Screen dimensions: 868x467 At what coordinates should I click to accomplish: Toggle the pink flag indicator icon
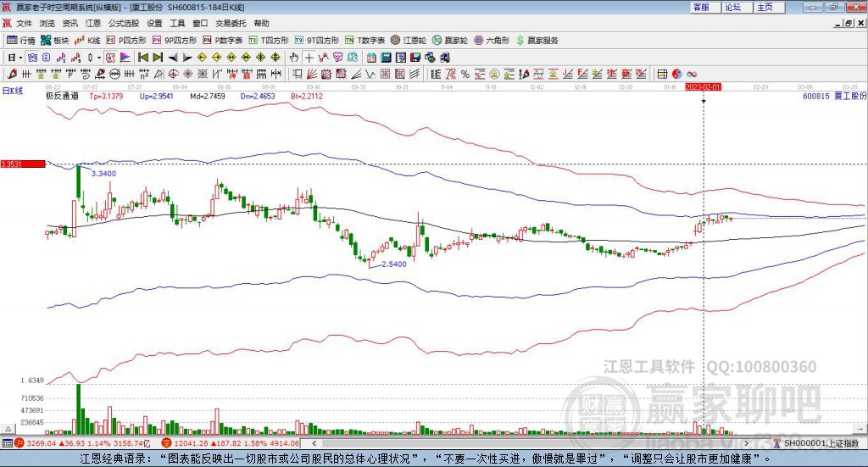125,57
